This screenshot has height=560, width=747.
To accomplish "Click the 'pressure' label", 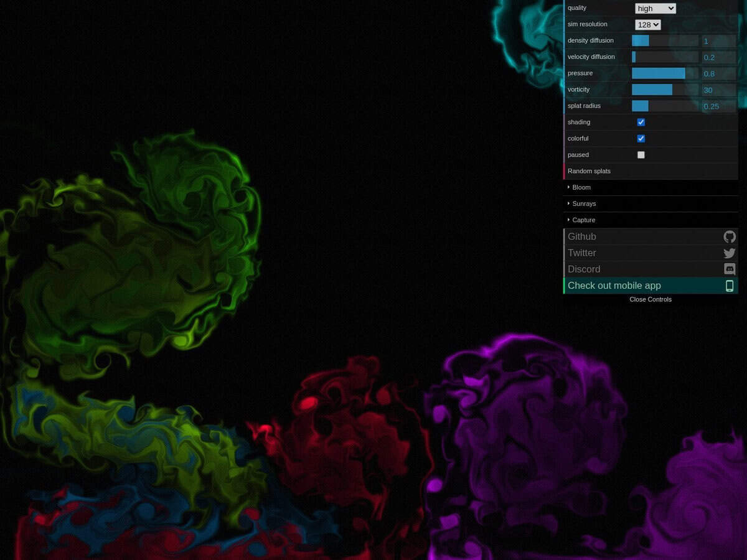I will click(x=580, y=73).
